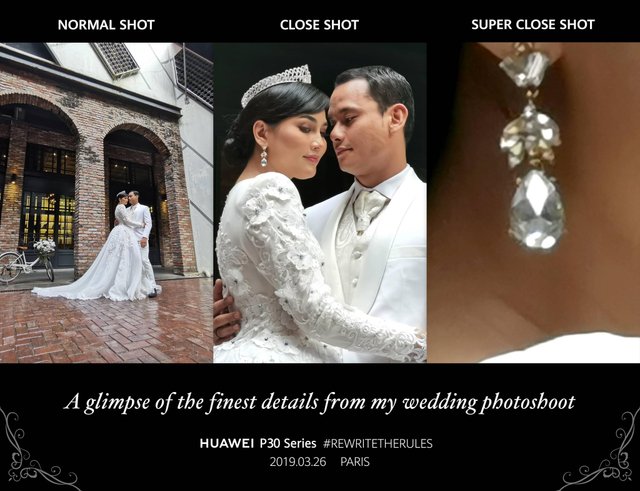Screen dimensions: 640x491
Task: Click the HUAWEI brand text
Action: pyautogui.click(x=227, y=443)
